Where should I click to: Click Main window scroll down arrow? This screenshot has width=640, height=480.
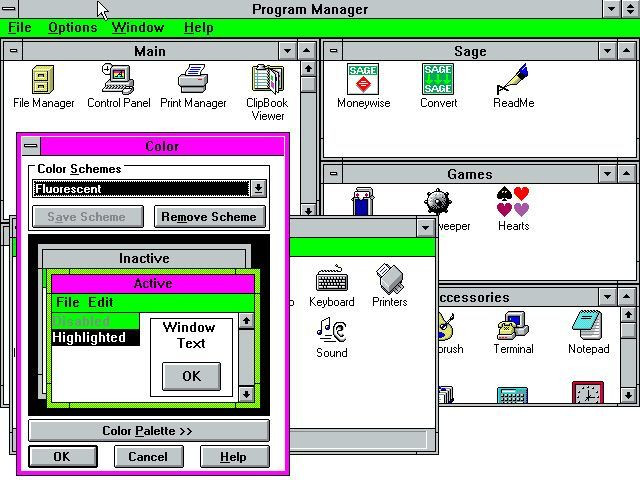click(308, 210)
